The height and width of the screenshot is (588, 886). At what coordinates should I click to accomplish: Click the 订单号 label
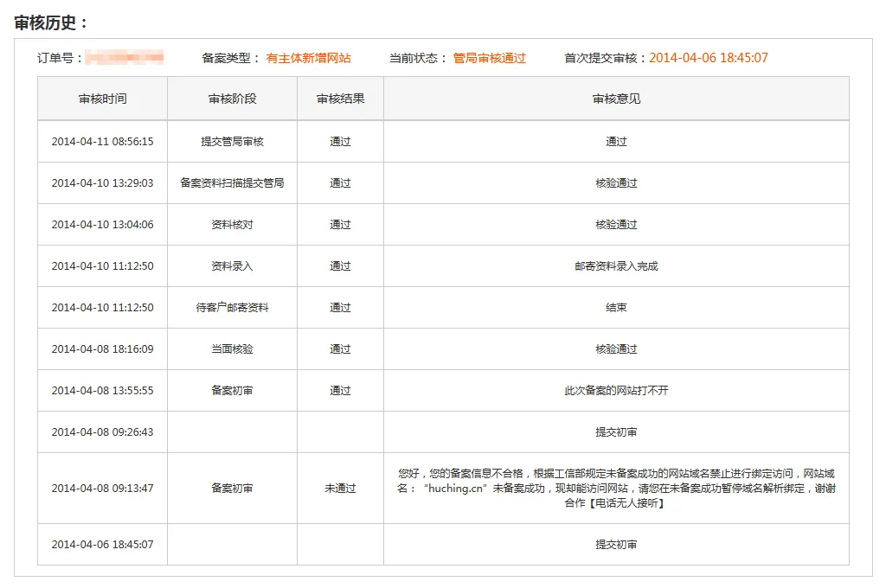pos(59,58)
